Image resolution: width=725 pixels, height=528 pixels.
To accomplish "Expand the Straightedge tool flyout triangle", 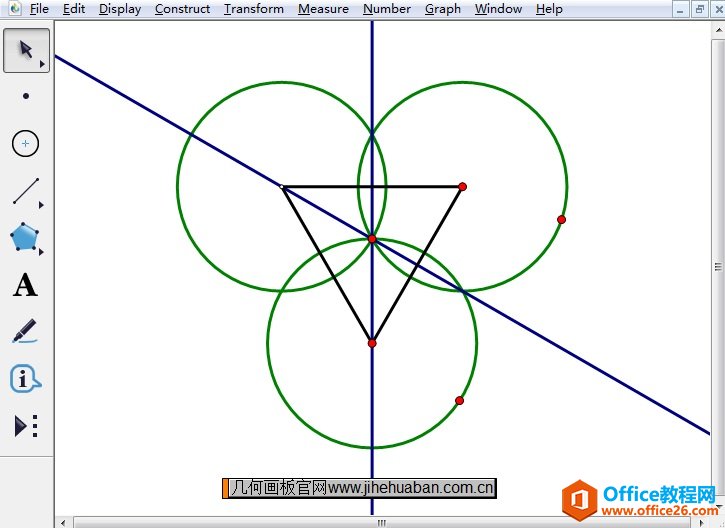I will tap(41, 205).
